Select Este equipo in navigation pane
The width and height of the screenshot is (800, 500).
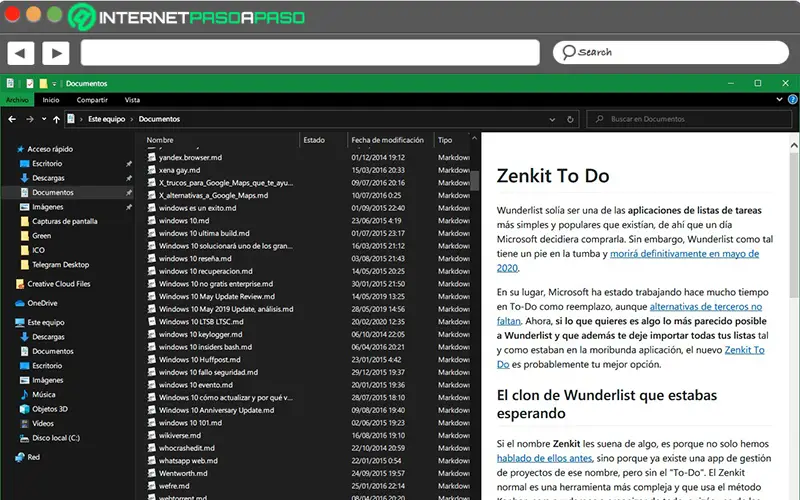point(45,322)
